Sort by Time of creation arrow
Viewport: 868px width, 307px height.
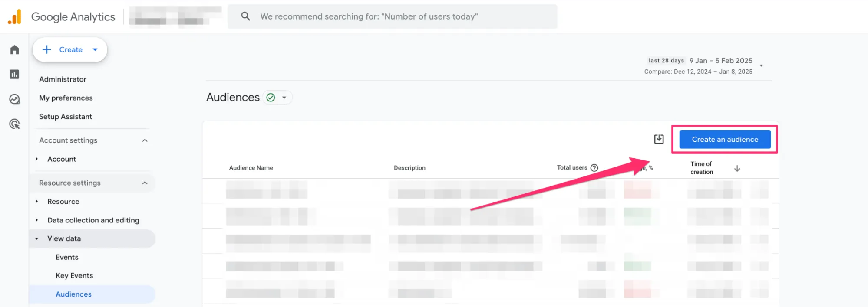click(x=737, y=168)
